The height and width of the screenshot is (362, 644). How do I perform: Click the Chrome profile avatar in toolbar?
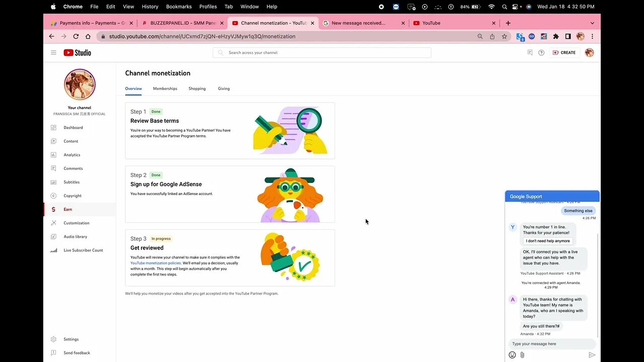[580, 36]
